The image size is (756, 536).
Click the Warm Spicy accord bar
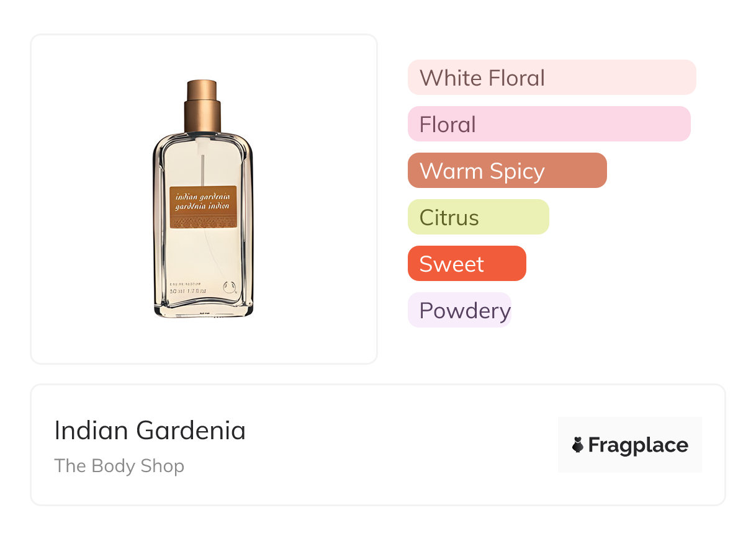506,171
